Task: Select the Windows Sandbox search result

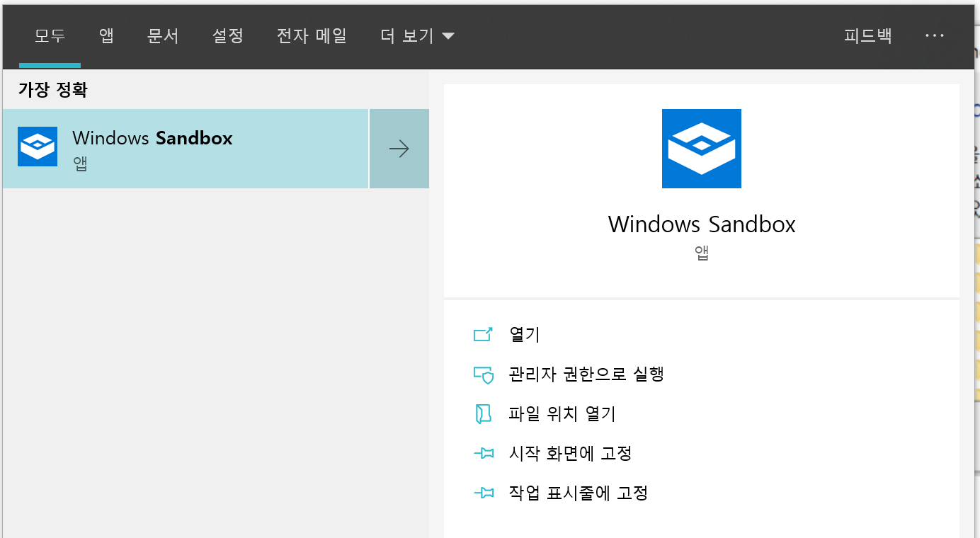Action: click(x=186, y=149)
